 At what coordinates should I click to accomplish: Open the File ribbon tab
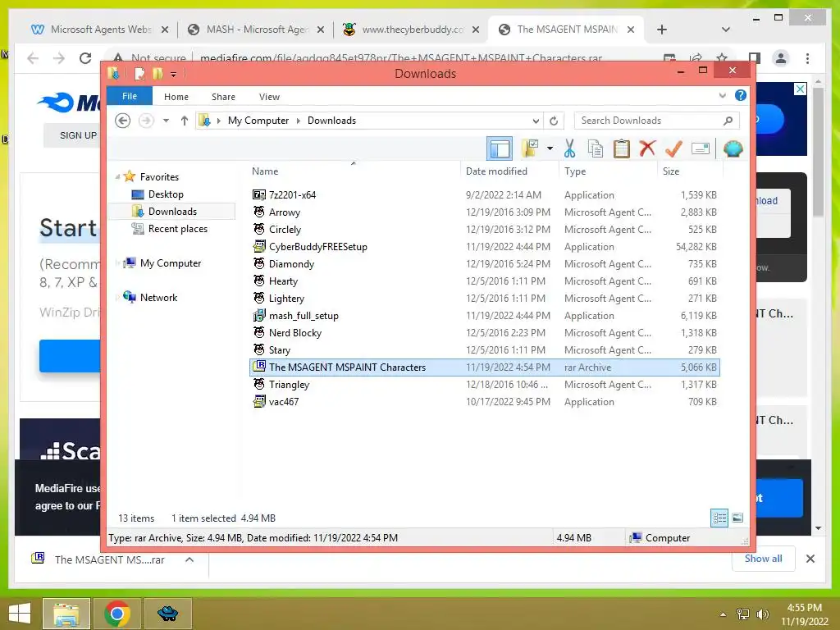(130, 97)
